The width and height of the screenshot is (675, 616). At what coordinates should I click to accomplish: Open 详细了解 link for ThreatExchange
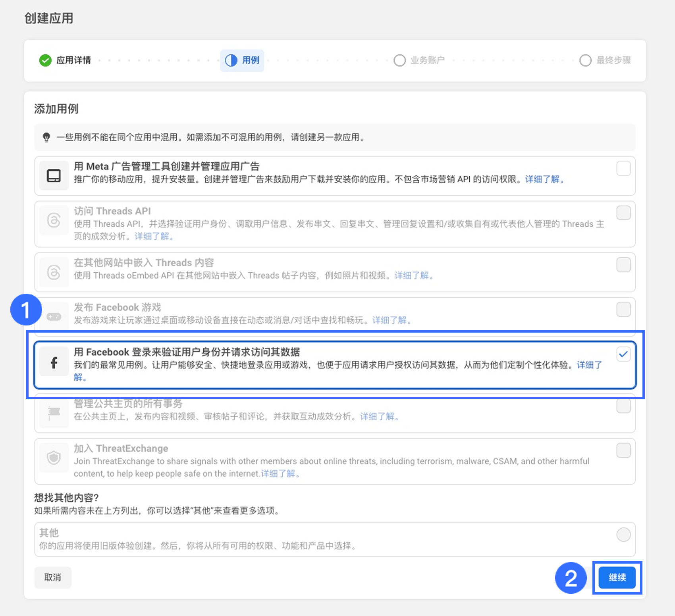click(280, 474)
